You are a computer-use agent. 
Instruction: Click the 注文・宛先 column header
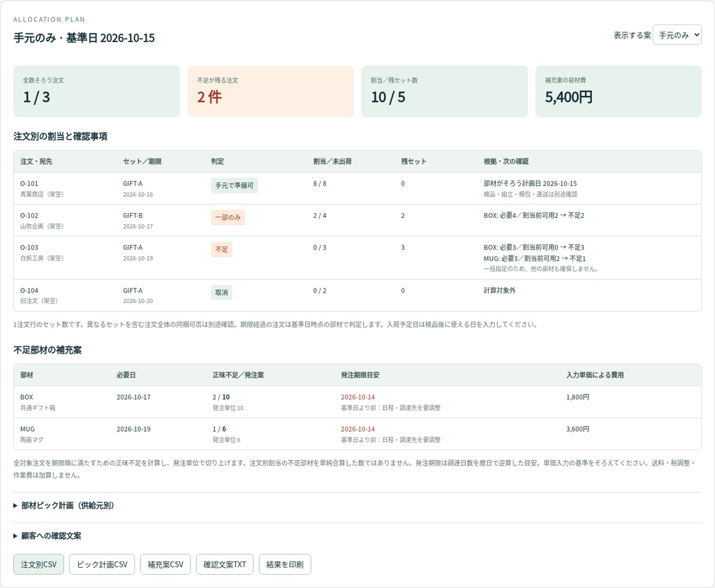click(36, 161)
